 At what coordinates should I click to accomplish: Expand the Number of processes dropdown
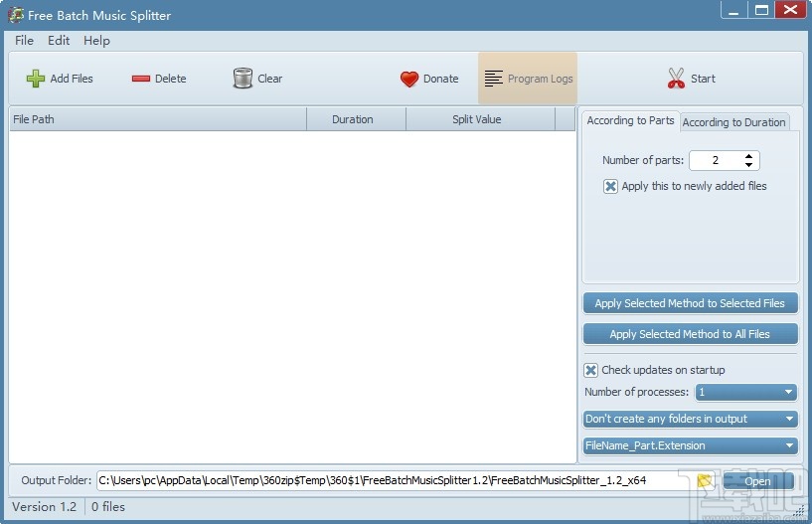(745, 392)
